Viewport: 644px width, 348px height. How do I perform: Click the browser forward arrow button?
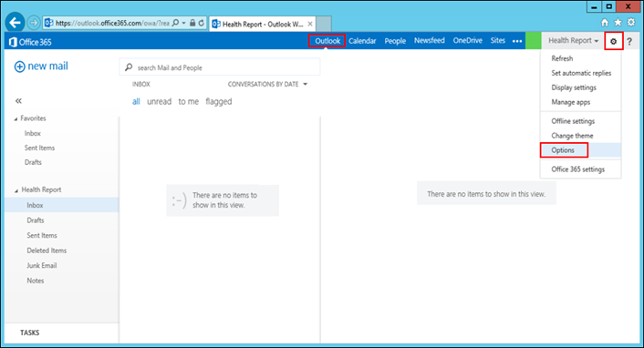(x=34, y=23)
